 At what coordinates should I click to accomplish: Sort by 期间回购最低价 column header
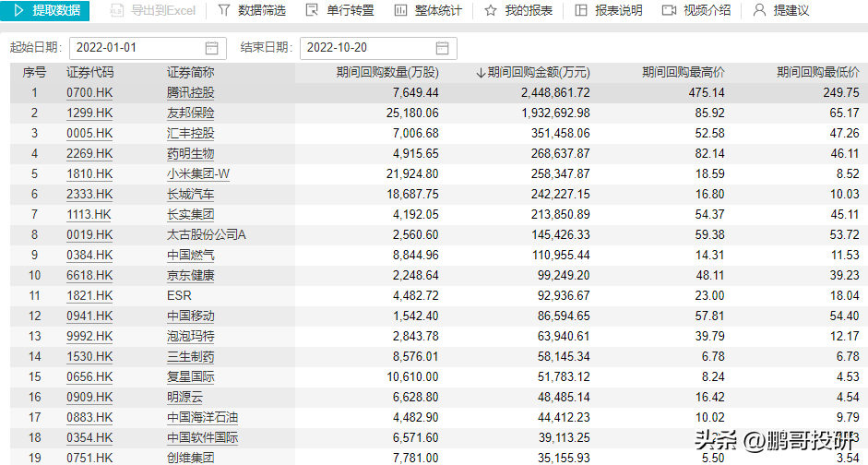pyautogui.click(x=817, y=73)
